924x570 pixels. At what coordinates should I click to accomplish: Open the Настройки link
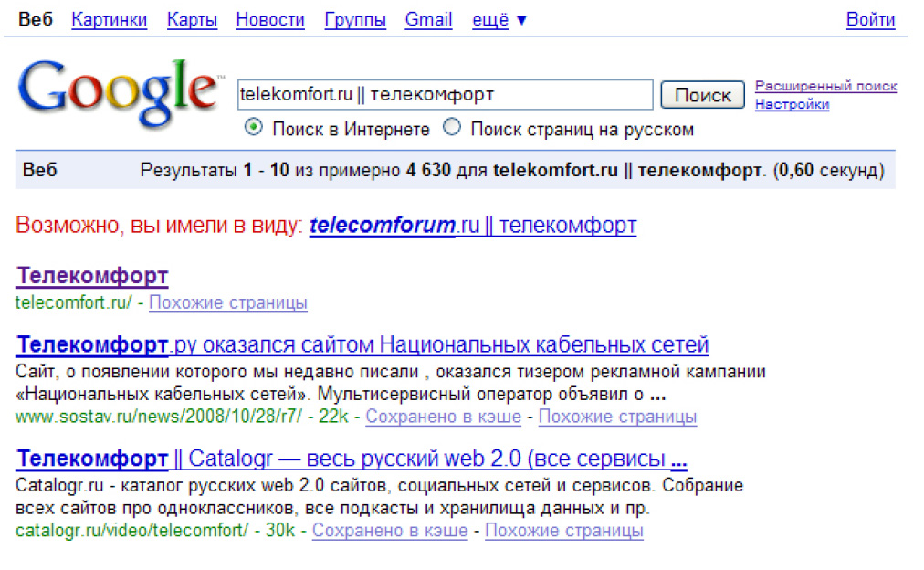792,104
